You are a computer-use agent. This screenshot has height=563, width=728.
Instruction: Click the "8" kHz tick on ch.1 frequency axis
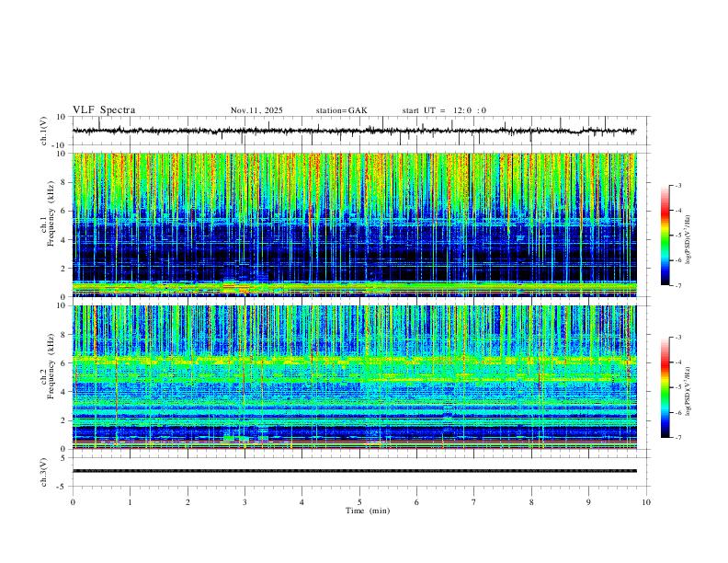click(x=64, y=182)
